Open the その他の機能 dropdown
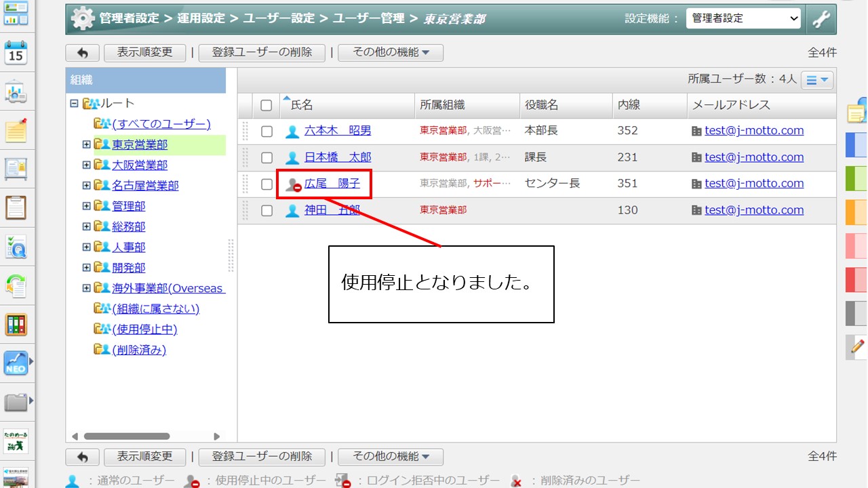The image size is (868, 488). [x=391, y=52]
